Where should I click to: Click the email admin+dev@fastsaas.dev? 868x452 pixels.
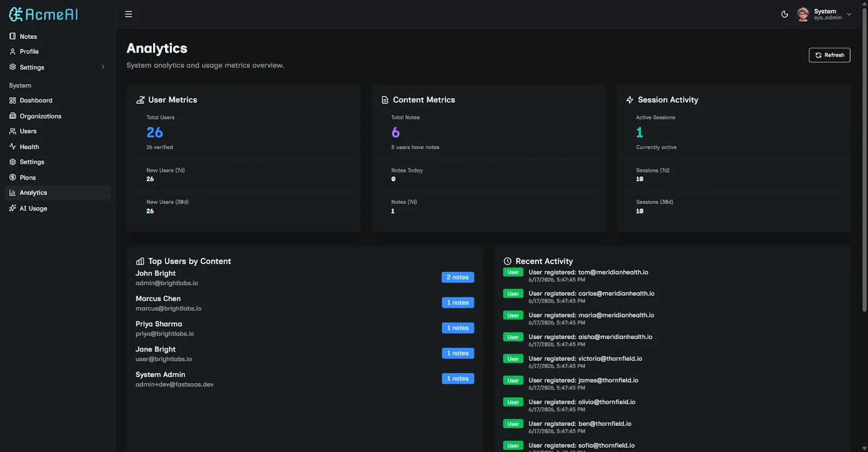pos(175,384)
